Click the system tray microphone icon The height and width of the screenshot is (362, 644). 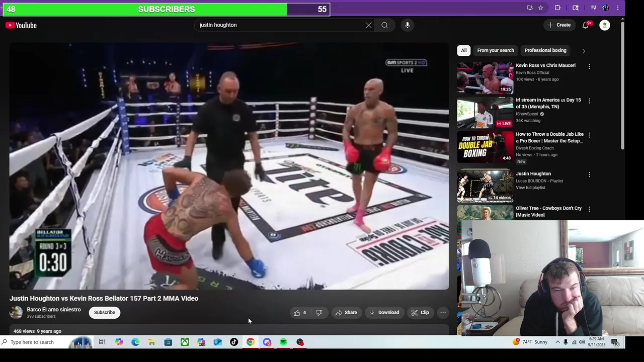pyautogui.click(x=566, y=342)
